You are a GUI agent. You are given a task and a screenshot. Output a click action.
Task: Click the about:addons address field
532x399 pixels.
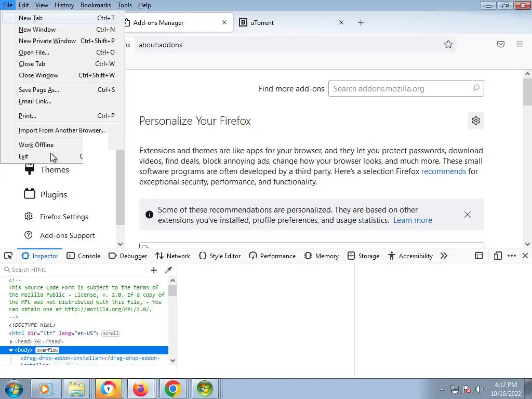tap(288, 45)
